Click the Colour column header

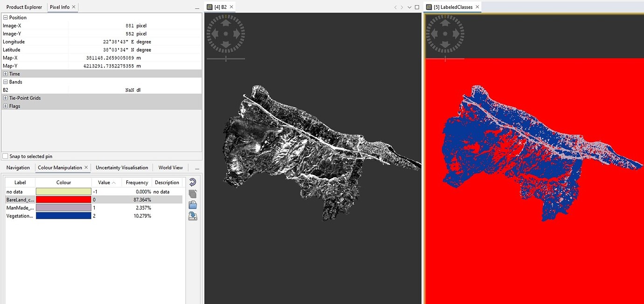(63, 182)
